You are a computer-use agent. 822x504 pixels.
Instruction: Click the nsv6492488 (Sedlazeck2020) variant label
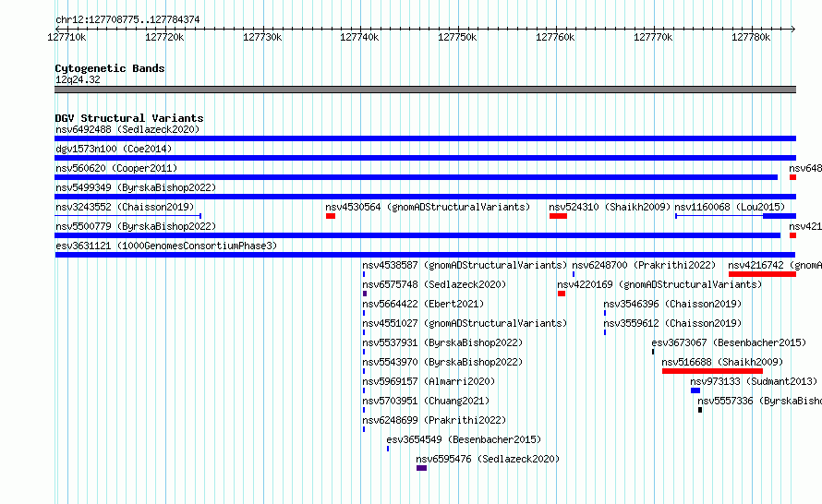tap(127, 129)
